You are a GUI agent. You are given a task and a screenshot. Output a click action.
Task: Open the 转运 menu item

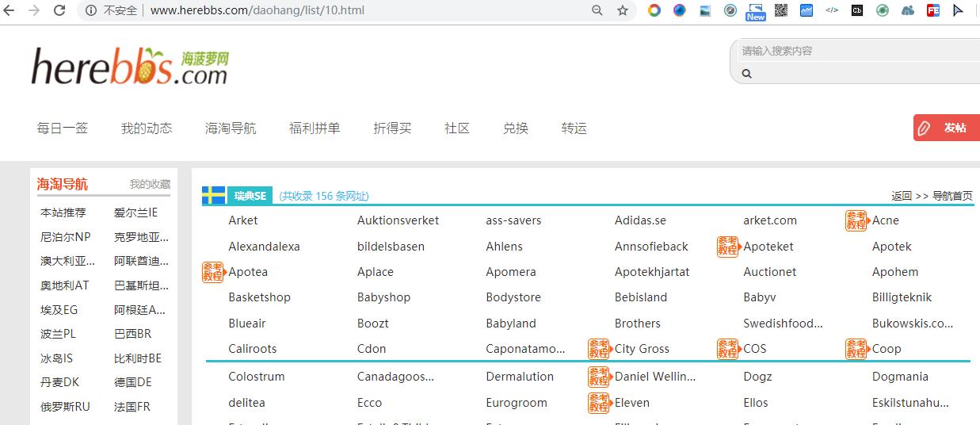pyautogui.click(x=574, y=128)
